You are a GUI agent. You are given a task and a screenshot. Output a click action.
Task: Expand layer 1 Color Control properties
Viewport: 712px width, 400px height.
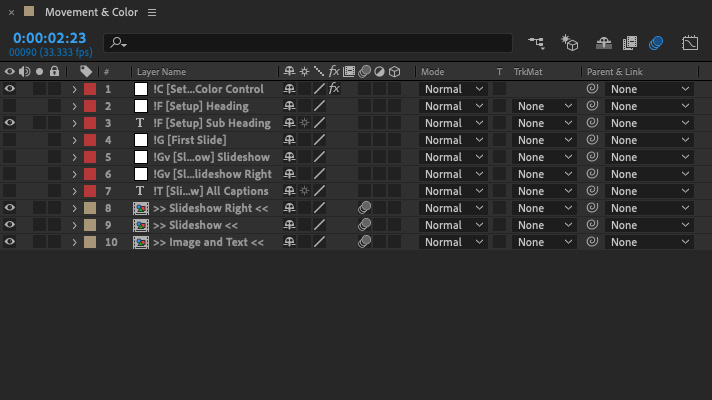pyautogui.click(x=74, y=89)
